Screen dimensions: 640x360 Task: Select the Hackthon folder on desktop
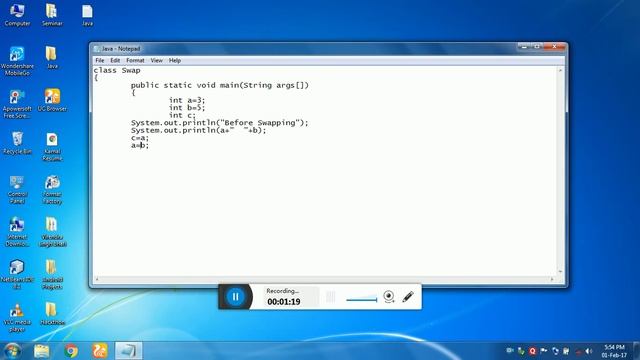(52, 314)
